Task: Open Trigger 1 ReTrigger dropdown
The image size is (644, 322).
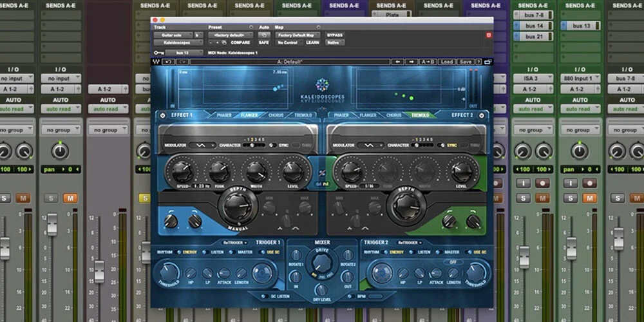Action: [235, 243]
